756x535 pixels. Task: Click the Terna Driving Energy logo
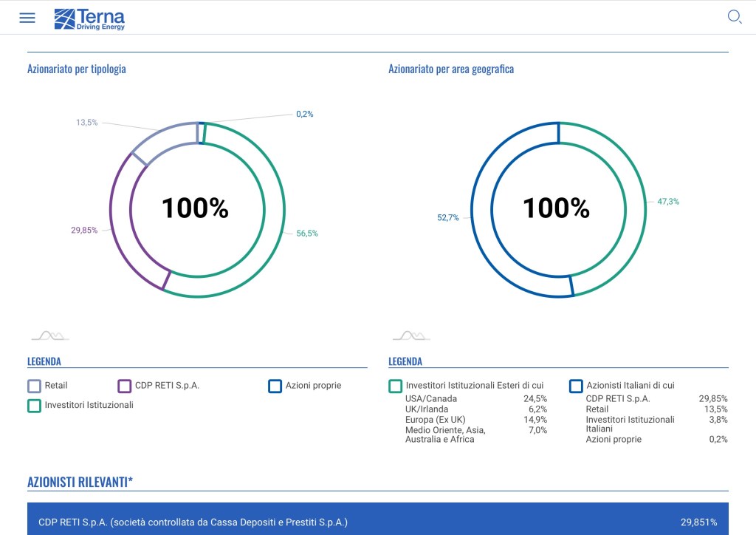(x=89, y=18)
